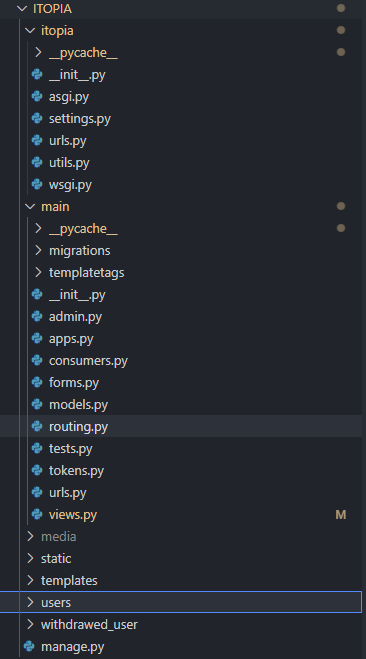Image resolution: width=366 pixels, height=659 pixels.
Task: Open utils.py file
Action: (x=69, y=163)
